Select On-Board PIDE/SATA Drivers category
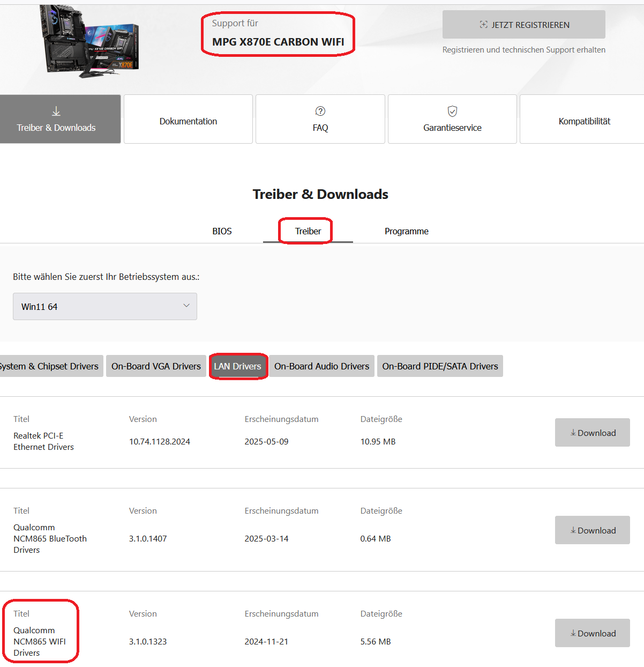 coord(440,366)
